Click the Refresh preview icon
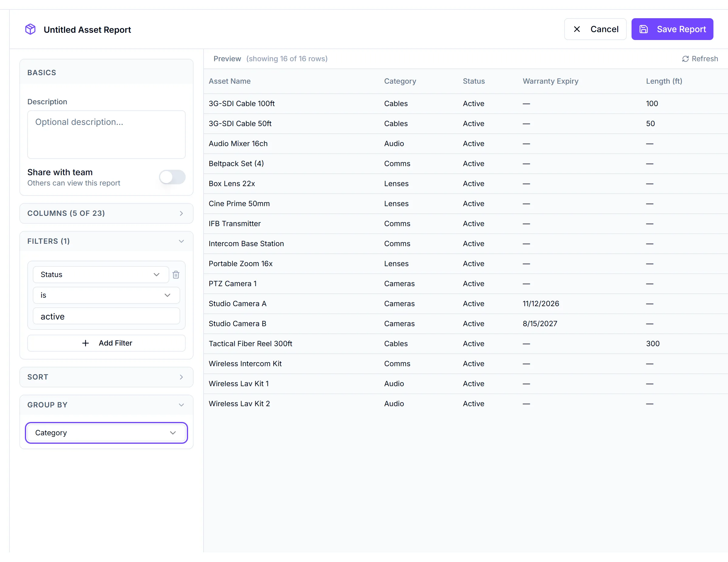 pos(685,59)
